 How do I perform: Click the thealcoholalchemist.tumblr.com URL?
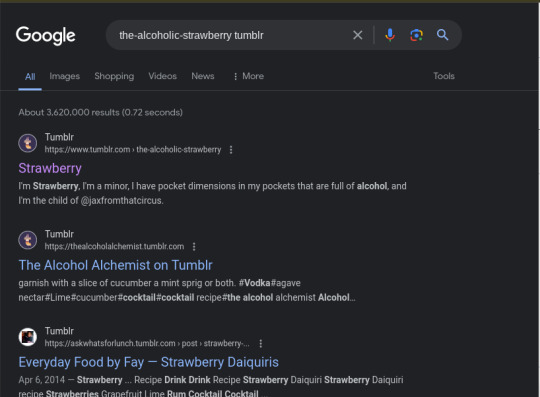[x=114, y=247]
